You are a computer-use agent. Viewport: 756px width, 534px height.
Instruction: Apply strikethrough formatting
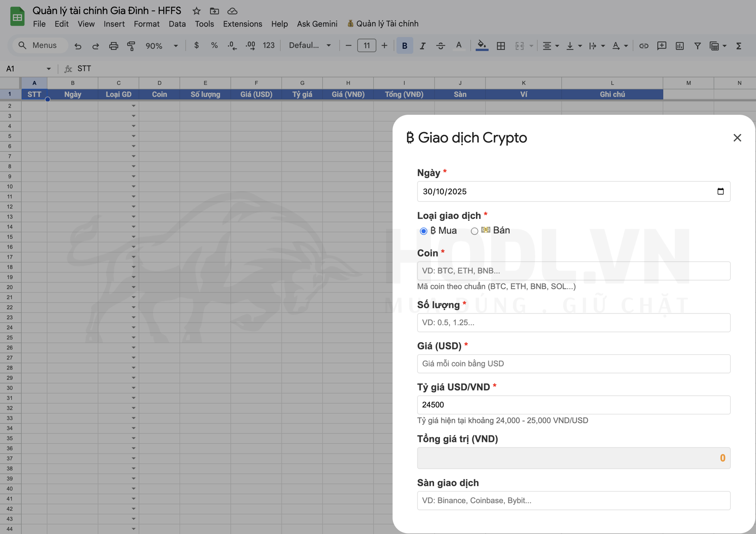pos(440,45)
